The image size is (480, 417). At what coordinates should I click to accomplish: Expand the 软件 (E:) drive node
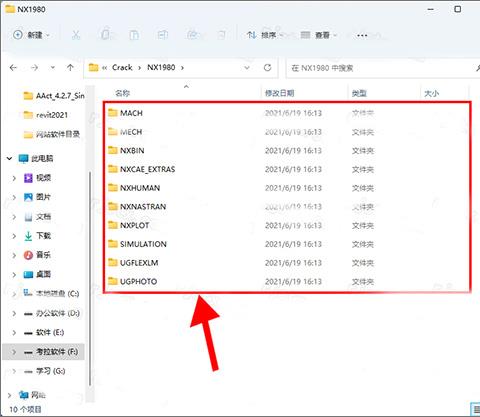coord(14,333)
